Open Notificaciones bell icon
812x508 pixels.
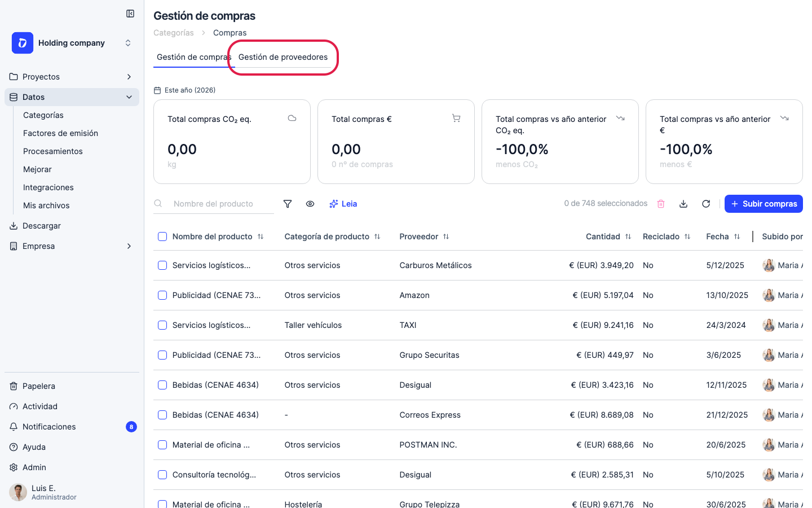coord(14,427)
